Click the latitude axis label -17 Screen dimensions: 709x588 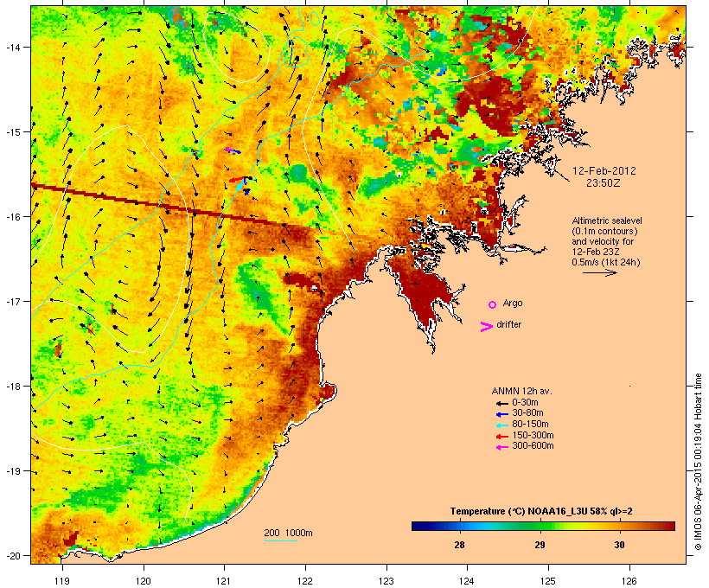13,301
